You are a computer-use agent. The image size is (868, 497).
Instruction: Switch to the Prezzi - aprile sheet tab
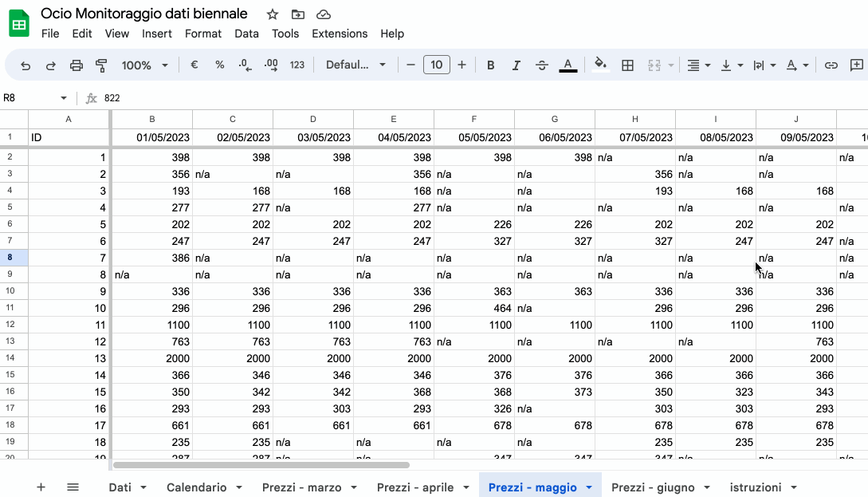coord(414,487)
